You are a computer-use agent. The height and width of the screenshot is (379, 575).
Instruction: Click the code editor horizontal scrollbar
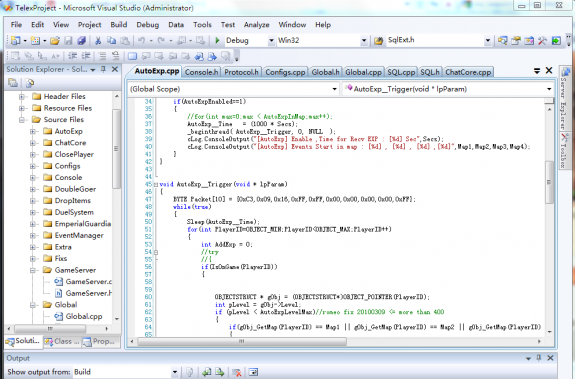coord(336,342)
